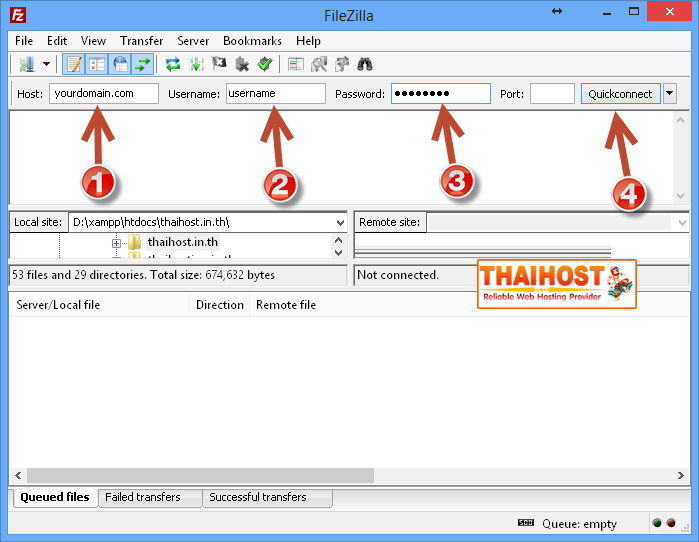Open the Bookmarks menu
The image size is (699, 542).
click(252, 41)
